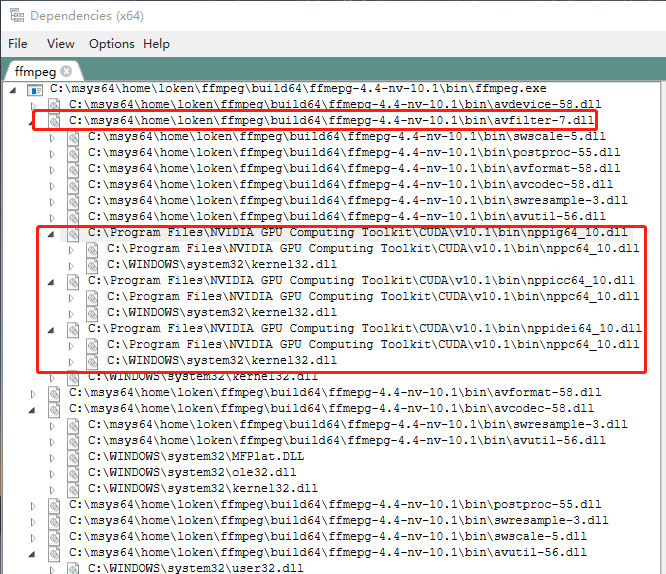Expand the avdevice-58.dll tree node
The height and width of the screenshot is (574, 666).
[x=35, y=105]
